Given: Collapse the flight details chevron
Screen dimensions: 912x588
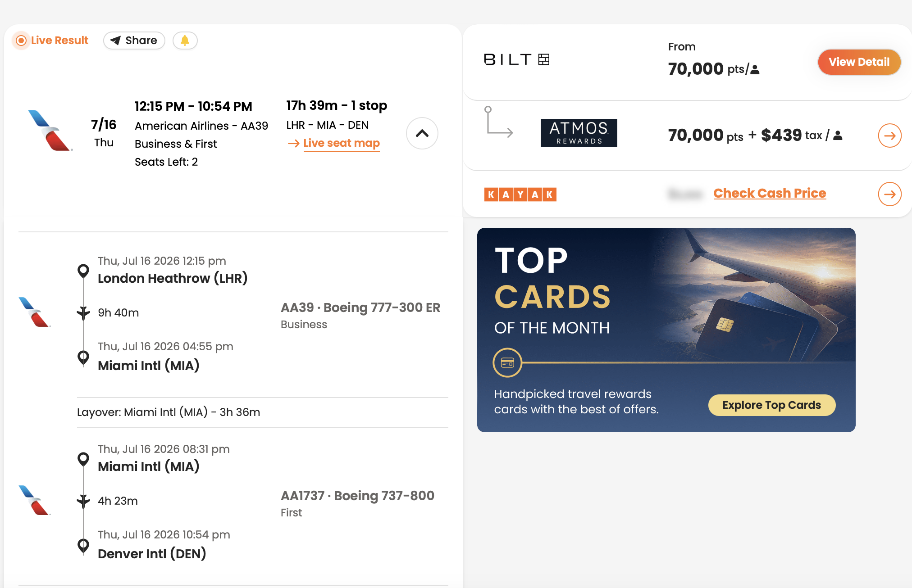Looking at the screenshot, I should coord(422,133).
